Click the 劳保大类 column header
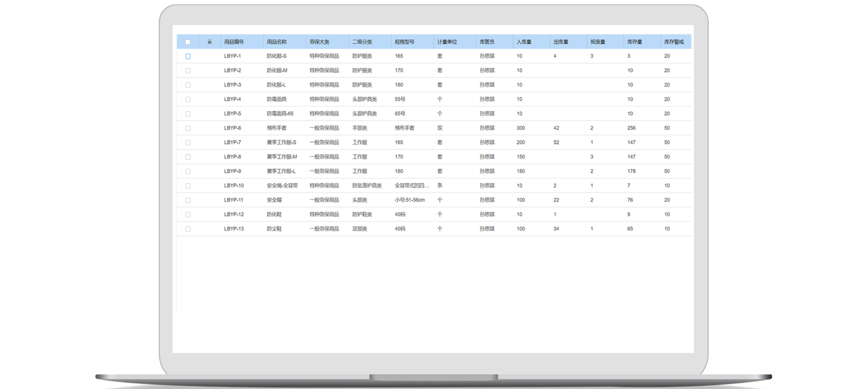 [319, 42]
